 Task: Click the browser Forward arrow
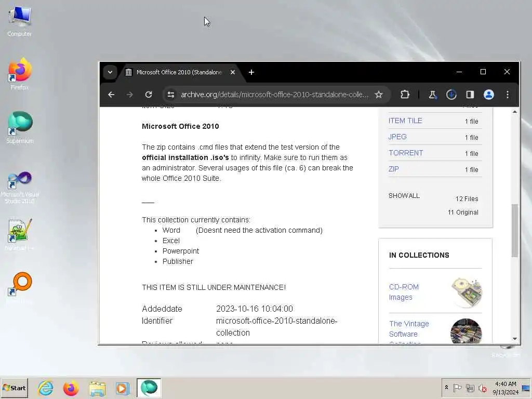(129, 95)
